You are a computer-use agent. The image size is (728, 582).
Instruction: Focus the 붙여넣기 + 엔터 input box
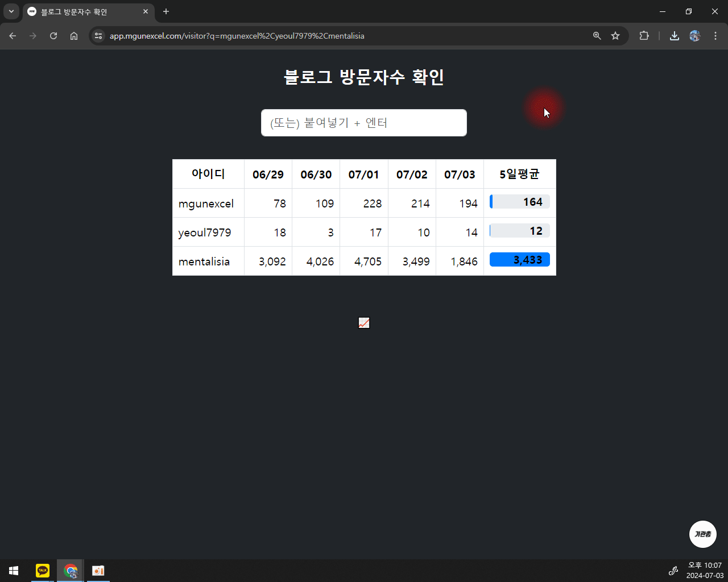[x=364, y=123]
